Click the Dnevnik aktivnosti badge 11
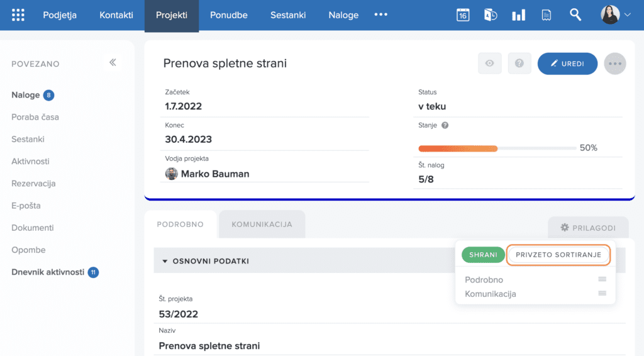Screen dimensions: 644x356 coord(93,272)
